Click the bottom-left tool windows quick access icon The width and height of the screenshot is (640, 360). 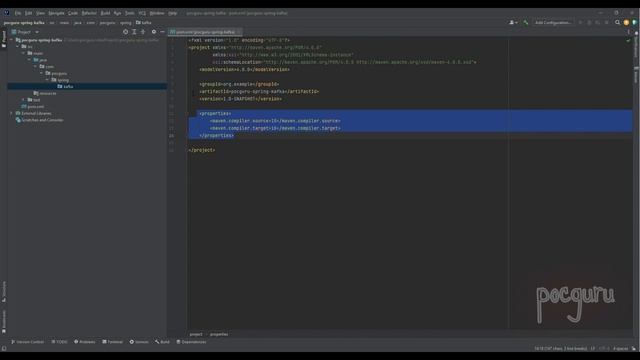coord(4,349)
